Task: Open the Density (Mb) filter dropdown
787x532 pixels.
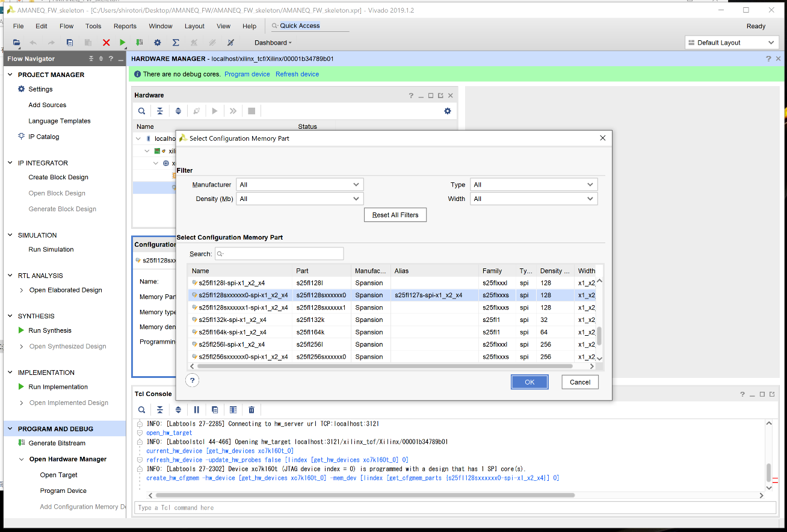Action: (300, 199)
